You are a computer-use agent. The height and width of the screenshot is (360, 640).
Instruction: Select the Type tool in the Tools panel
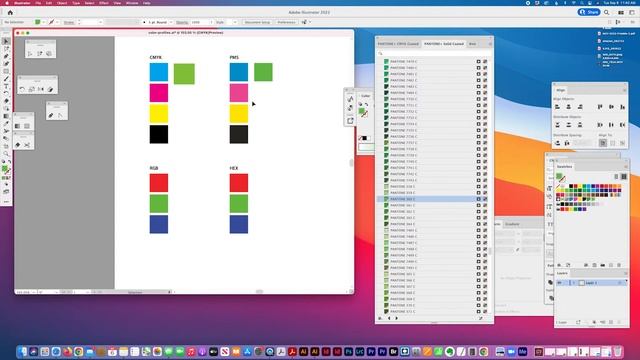6,86
